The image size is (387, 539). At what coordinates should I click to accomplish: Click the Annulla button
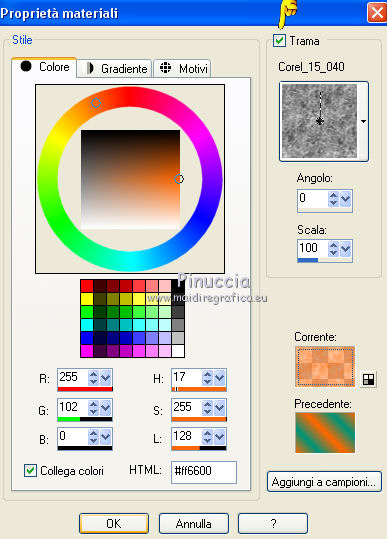(x=194, y=524)
